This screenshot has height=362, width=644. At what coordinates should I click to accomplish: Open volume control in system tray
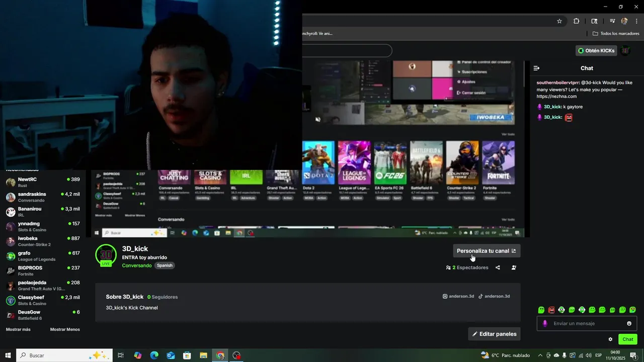click(588, 355)
